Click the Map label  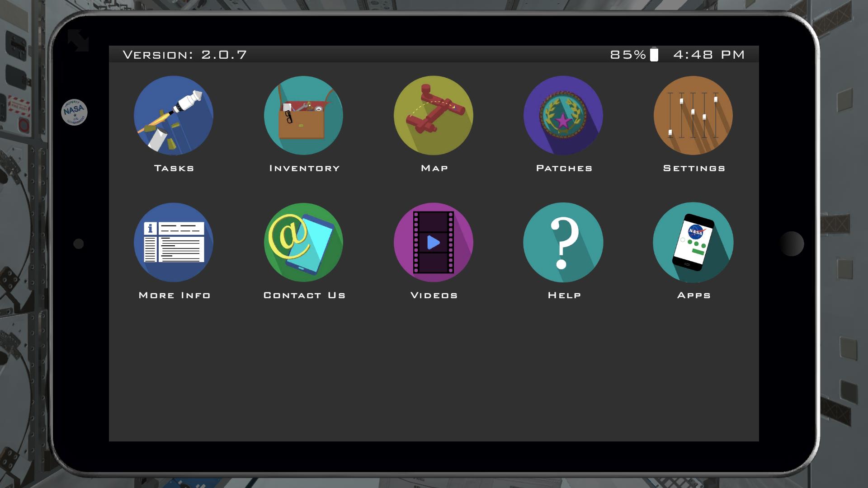[434, 168]
